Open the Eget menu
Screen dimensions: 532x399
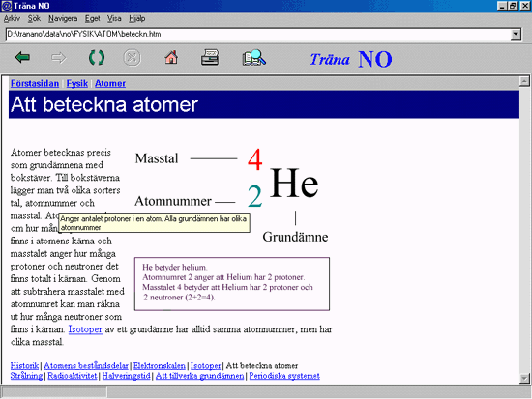coord(92,19)
